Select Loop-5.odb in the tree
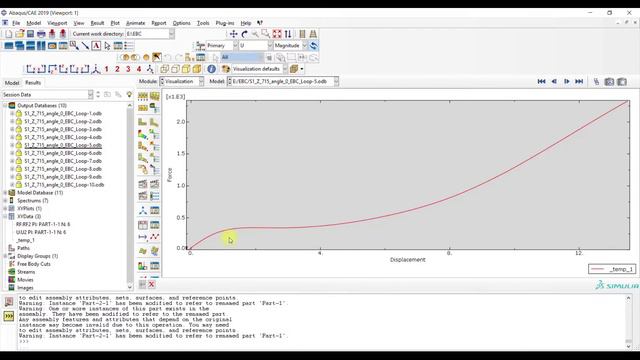The image size is (640, 360). [x=63, y=145]
